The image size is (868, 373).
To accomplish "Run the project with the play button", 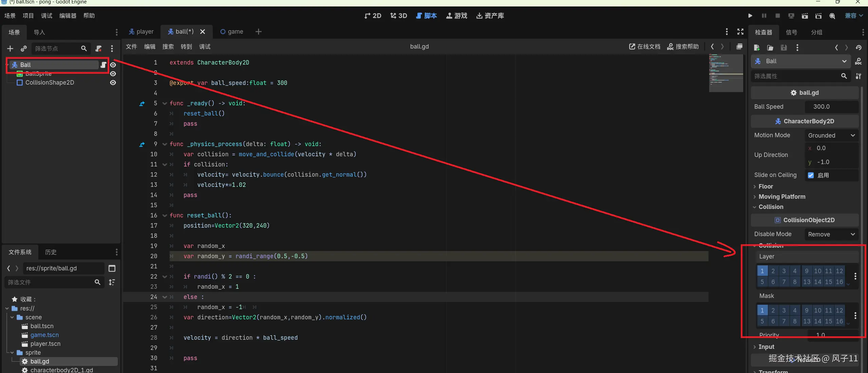I will (x=750, y=16).
